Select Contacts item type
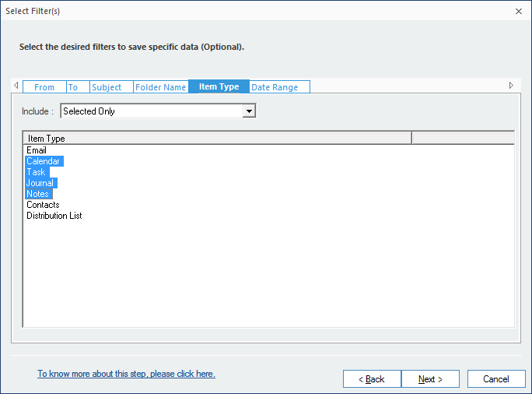532x394 pixels. click(43, 205)
